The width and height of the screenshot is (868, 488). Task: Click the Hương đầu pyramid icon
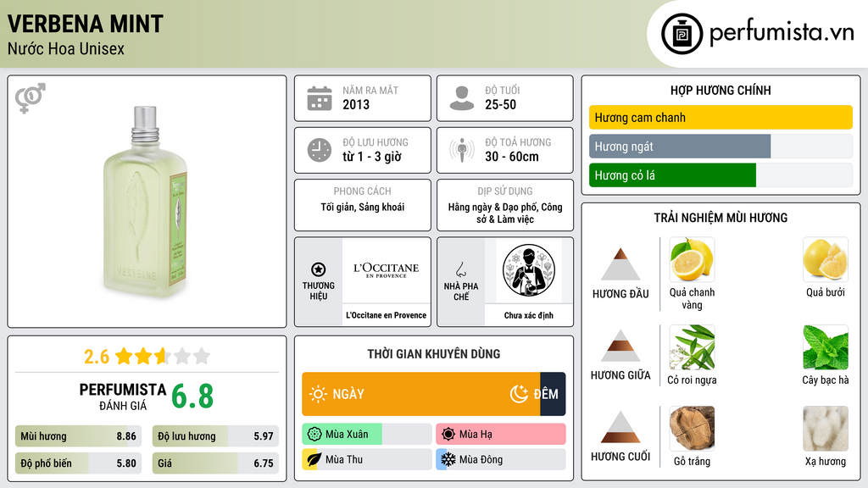(x=620, y=264)
